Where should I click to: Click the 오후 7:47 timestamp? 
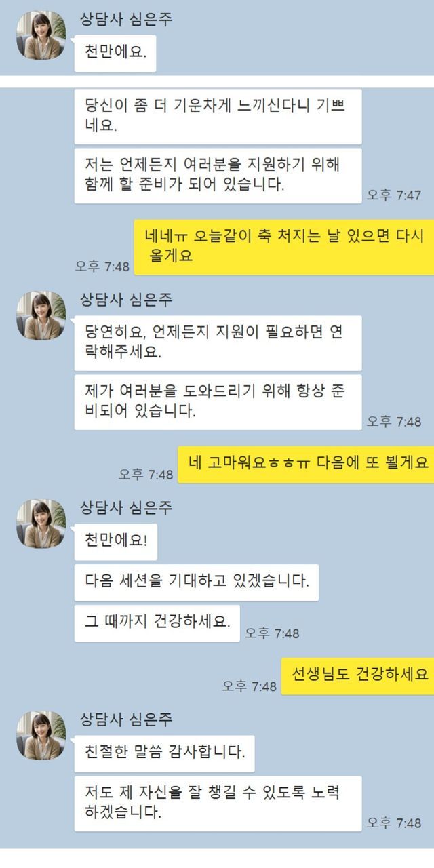[394, 195]
